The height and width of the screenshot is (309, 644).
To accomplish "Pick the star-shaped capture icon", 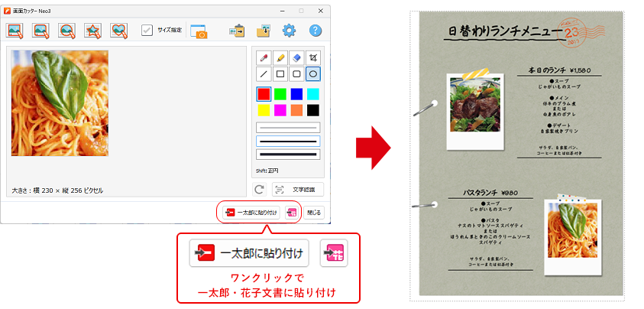I will point(92,31).
